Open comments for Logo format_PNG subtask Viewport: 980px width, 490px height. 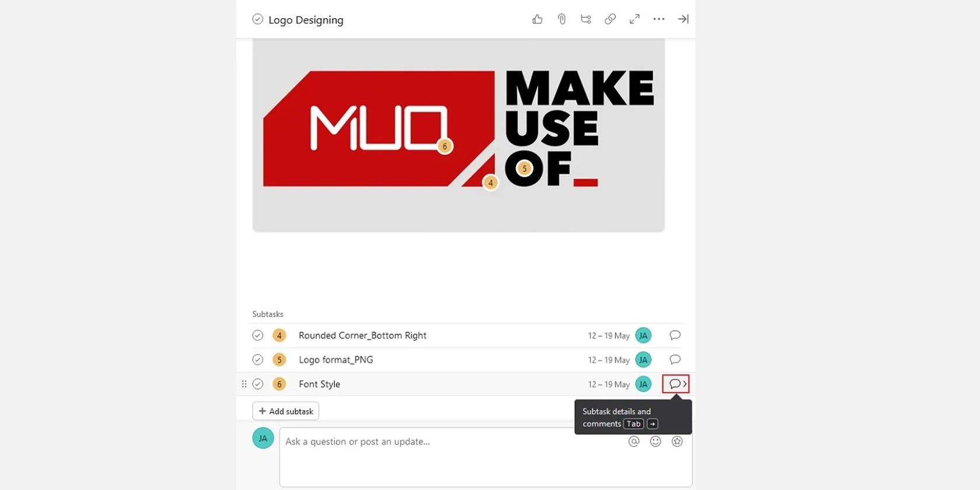click(675, 360)
